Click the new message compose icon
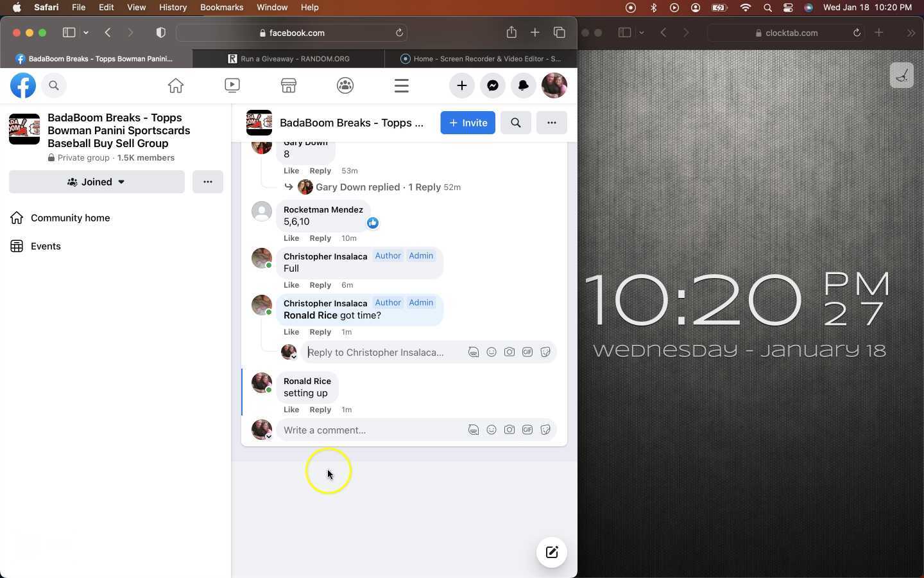The height and width of the screenshot is (578, 924). click(x=552, y=552)
